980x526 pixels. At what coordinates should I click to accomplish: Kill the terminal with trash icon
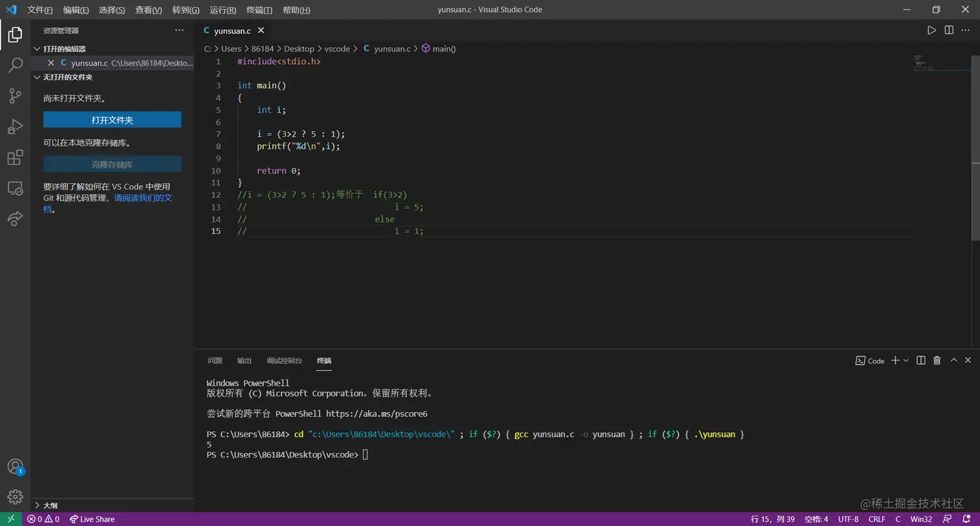click(937, 360)
